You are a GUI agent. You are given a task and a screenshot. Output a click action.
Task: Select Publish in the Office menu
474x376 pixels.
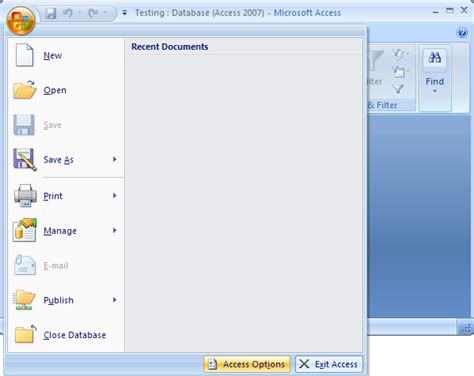click(58, 300)
